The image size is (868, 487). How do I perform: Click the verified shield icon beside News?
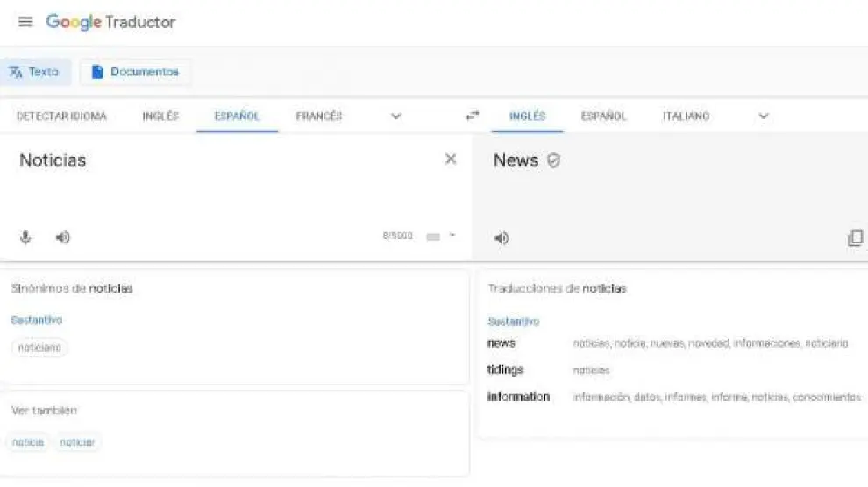pyautogui.click(x=553, y=161)
